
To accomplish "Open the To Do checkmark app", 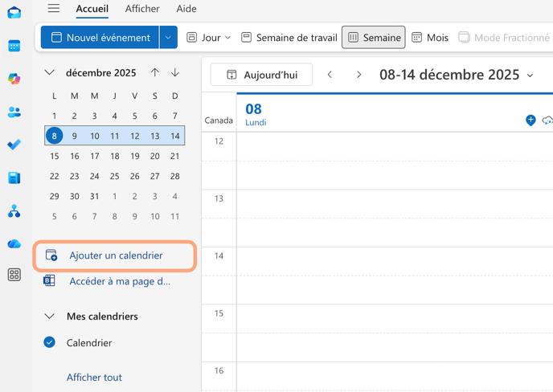I will tap(14, 145).
